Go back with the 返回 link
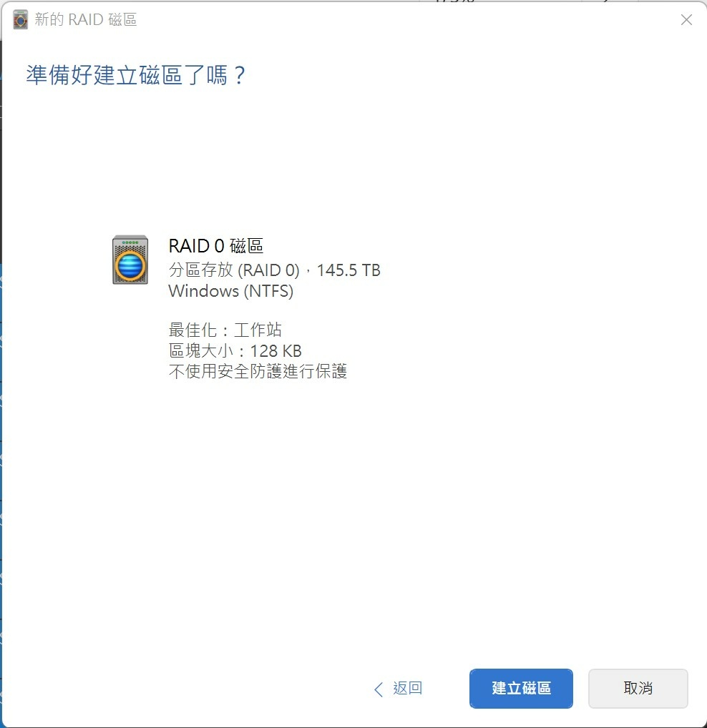The image size is (707, 728). 407,688
